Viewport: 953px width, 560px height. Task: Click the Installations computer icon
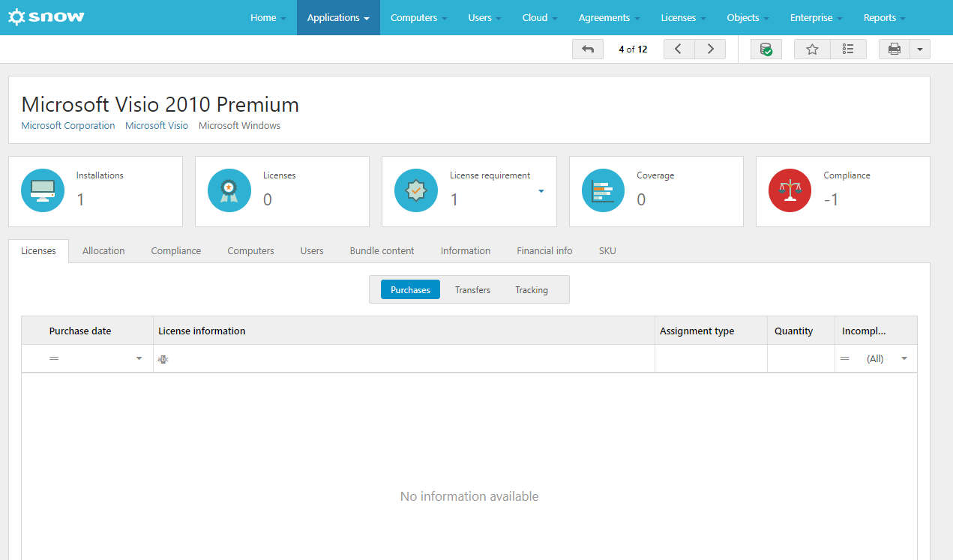pos(43,190)
